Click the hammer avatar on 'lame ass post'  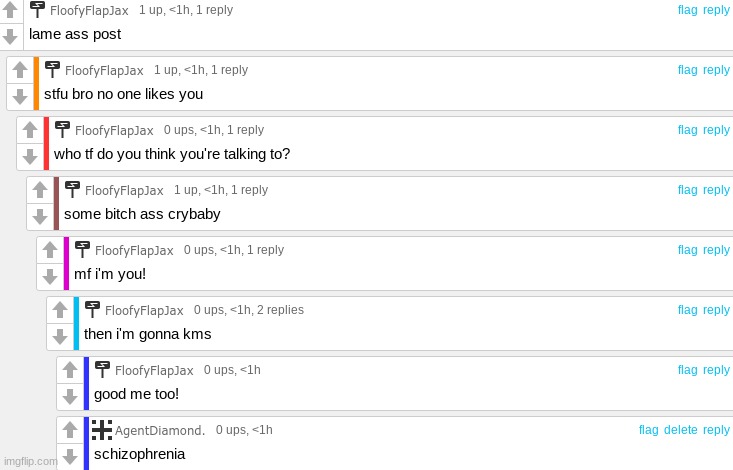pos(37,9)
